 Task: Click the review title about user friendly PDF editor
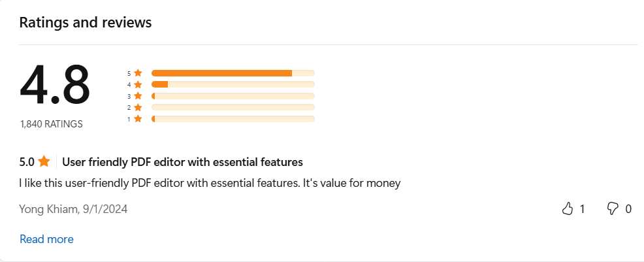(182, 162)
